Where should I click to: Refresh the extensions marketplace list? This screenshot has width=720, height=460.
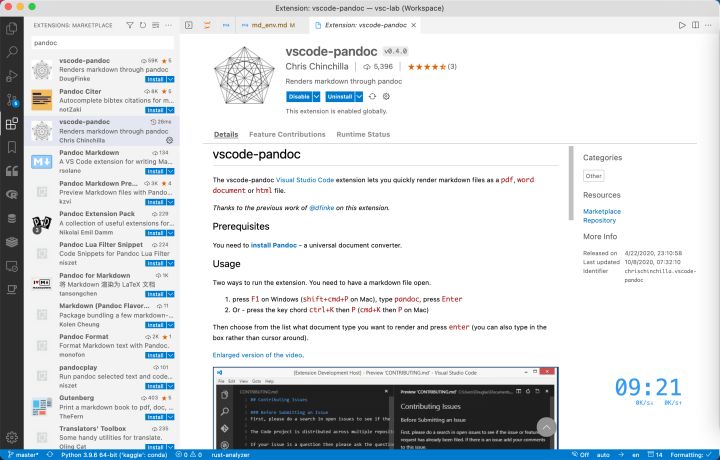pyautogui.click(x=143, y=25)
